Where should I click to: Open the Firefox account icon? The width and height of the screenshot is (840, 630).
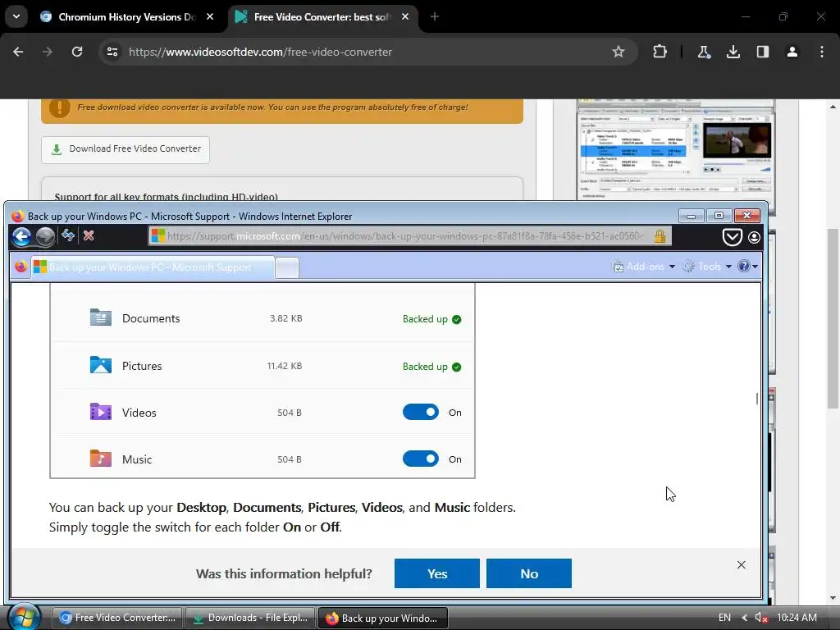(754, 237)
